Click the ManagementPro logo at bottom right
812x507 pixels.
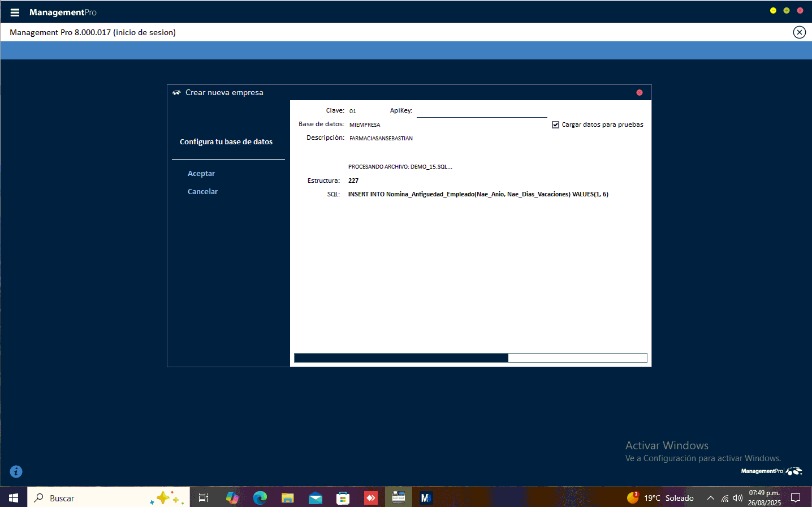771,471
